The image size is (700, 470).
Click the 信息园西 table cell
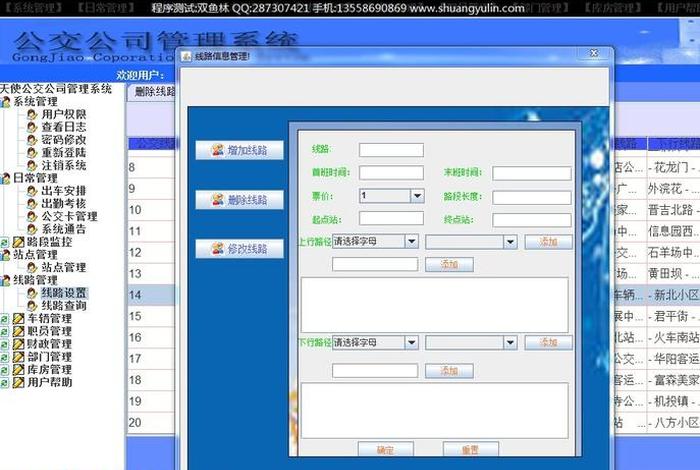tap(674, 231)
